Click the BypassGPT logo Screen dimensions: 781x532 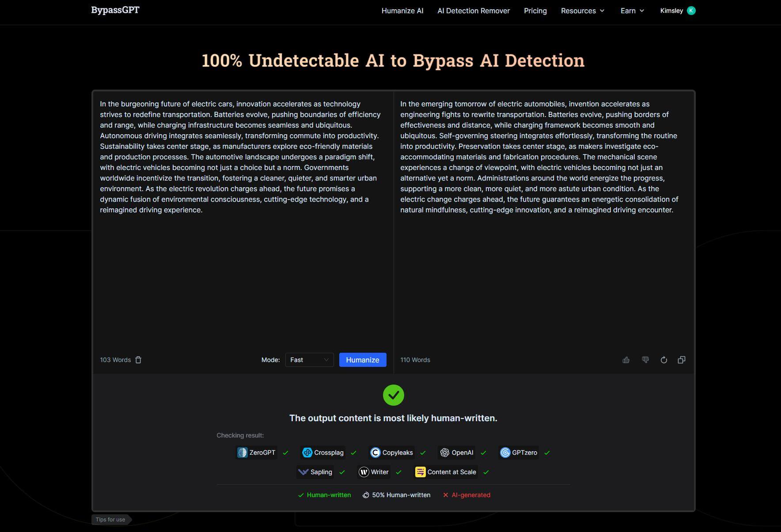(115, 10)
